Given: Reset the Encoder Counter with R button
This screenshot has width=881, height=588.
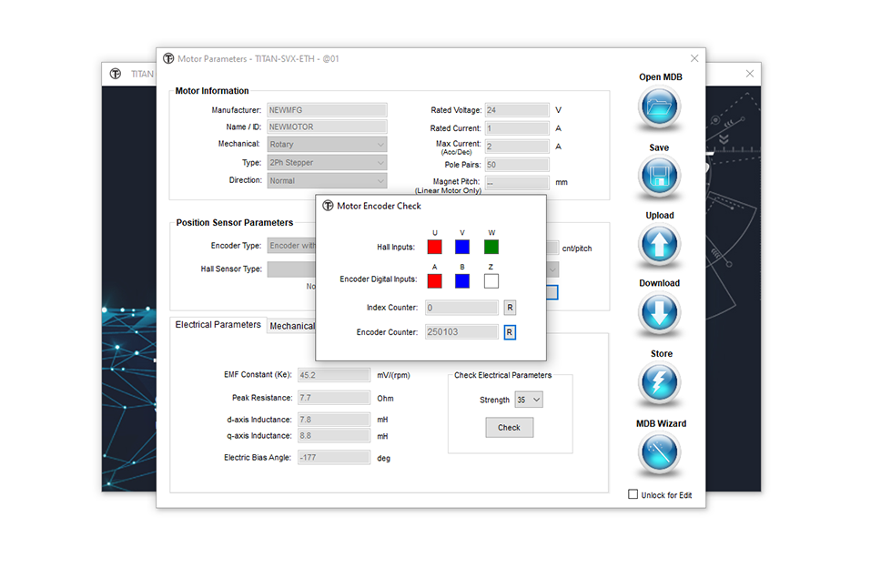Looking at the screenshot, I should tap(510, 332).
